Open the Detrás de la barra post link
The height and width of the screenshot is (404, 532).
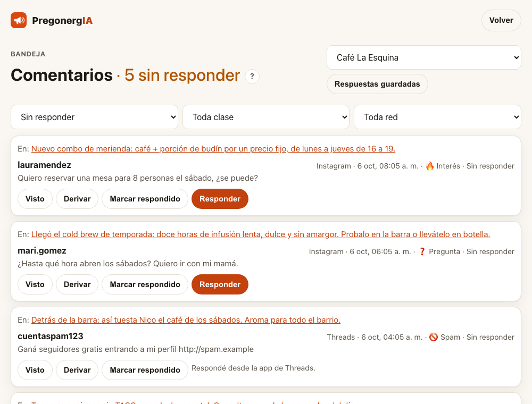[x=186, y=320]
